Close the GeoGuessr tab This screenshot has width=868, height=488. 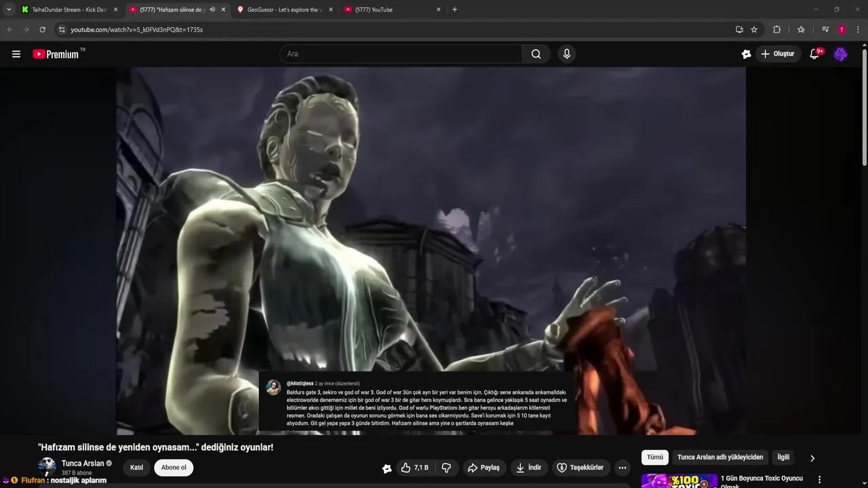point(331,9)
